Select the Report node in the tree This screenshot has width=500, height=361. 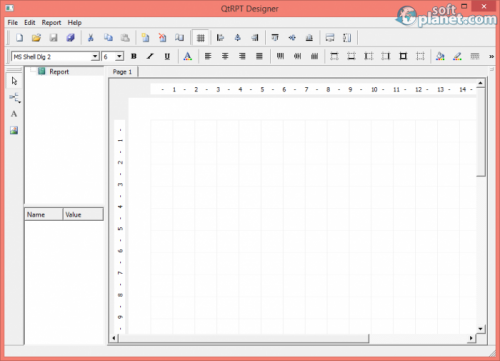59,72
